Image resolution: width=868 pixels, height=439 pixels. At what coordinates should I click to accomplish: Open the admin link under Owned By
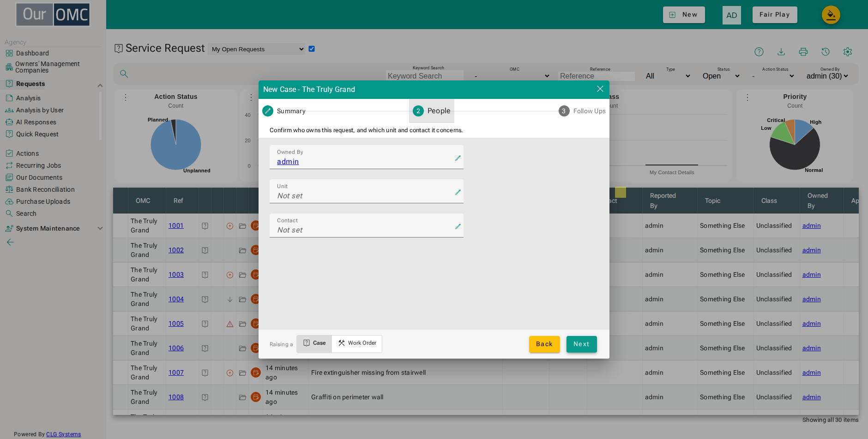(x=288, y=162)
